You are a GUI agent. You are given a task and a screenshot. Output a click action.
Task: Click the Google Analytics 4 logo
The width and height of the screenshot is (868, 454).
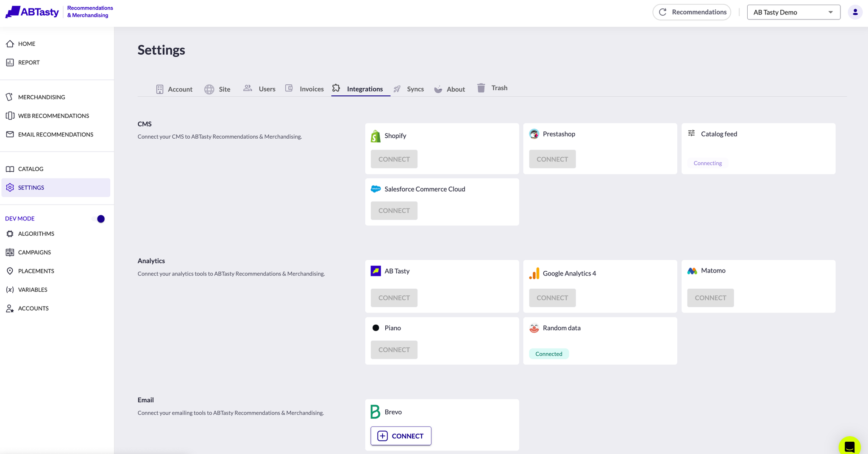pyautogui.click(x=534, y=273)
